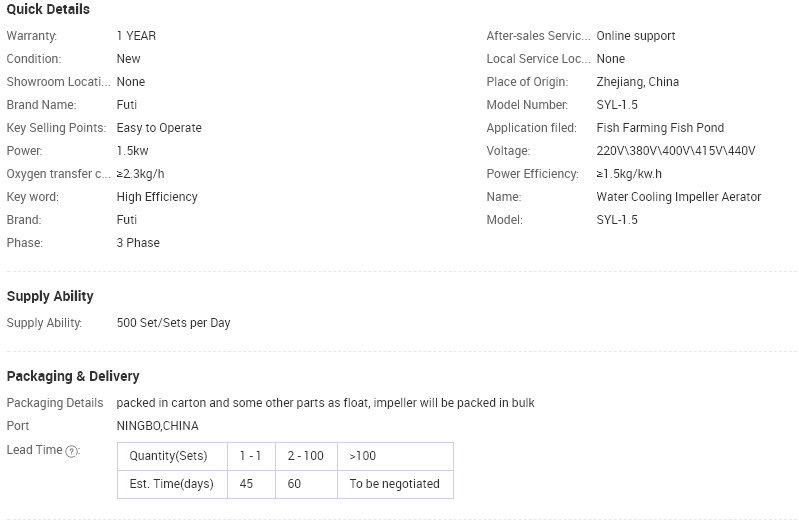The height and width of the screenshot is (527, 799).
Task: Click the 45 days lead time cell
Action: [251, 484]
